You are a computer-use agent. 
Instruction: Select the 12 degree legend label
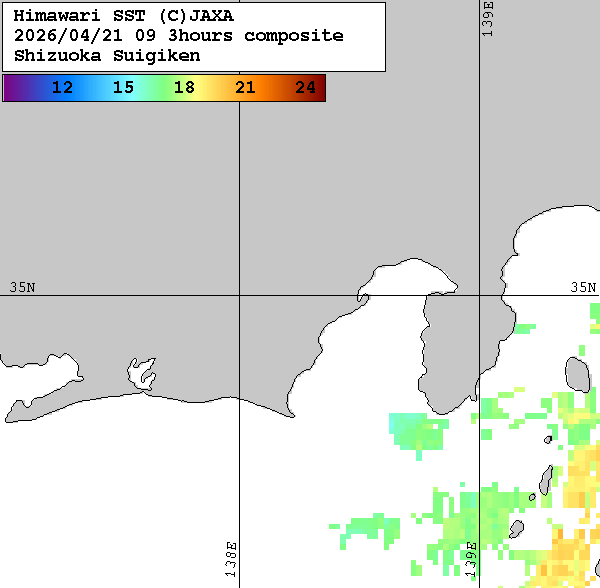click(62, 88)
